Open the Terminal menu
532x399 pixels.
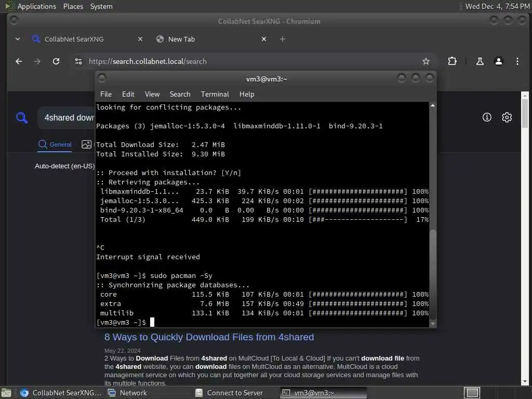click(215, 95)
